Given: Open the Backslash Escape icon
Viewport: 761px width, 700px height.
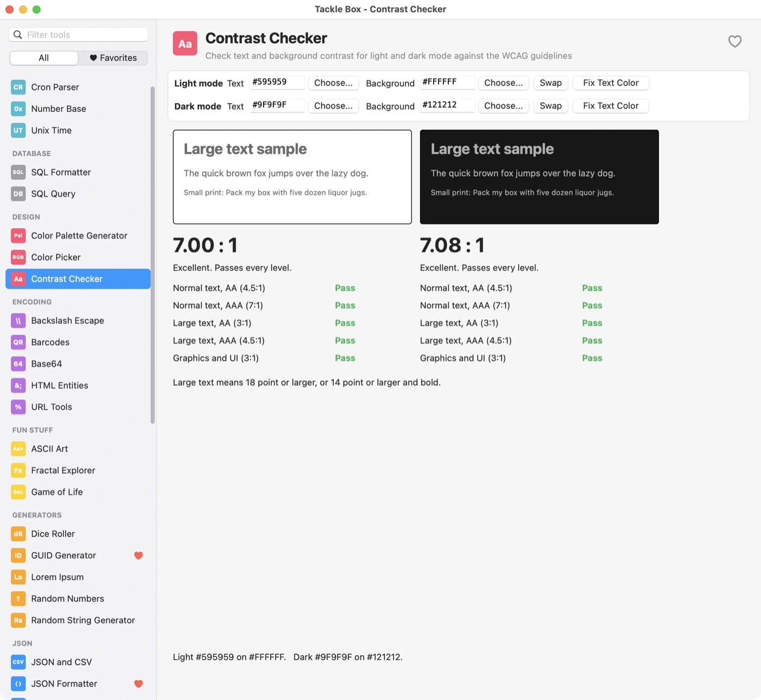Looking at the screenshot, I should click(x=18, y=321).
